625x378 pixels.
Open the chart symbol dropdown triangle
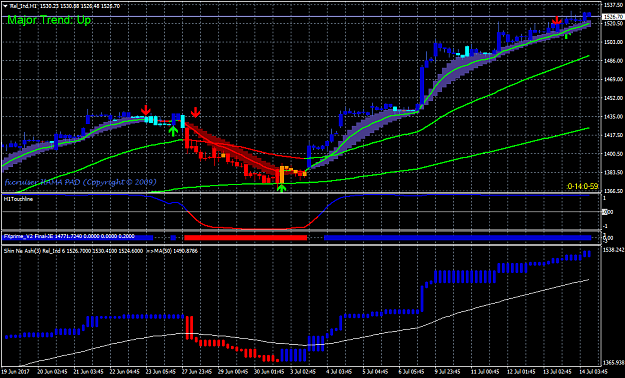click(5, 6)
